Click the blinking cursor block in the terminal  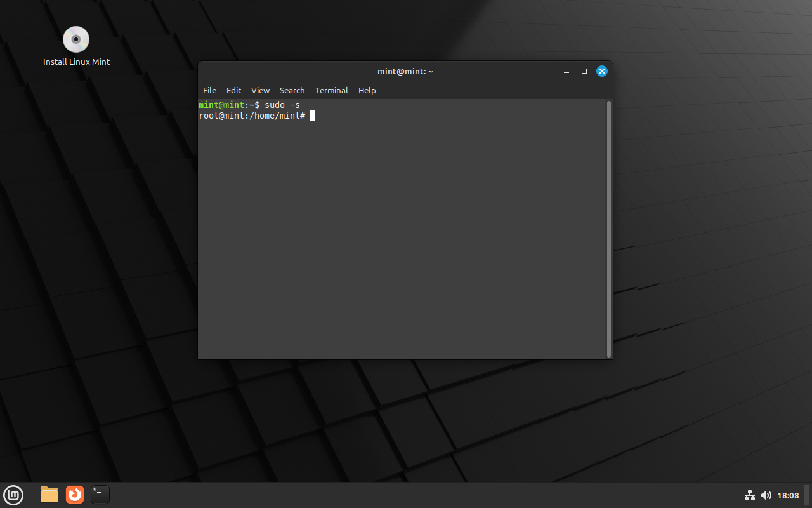(x=312, y=116)
